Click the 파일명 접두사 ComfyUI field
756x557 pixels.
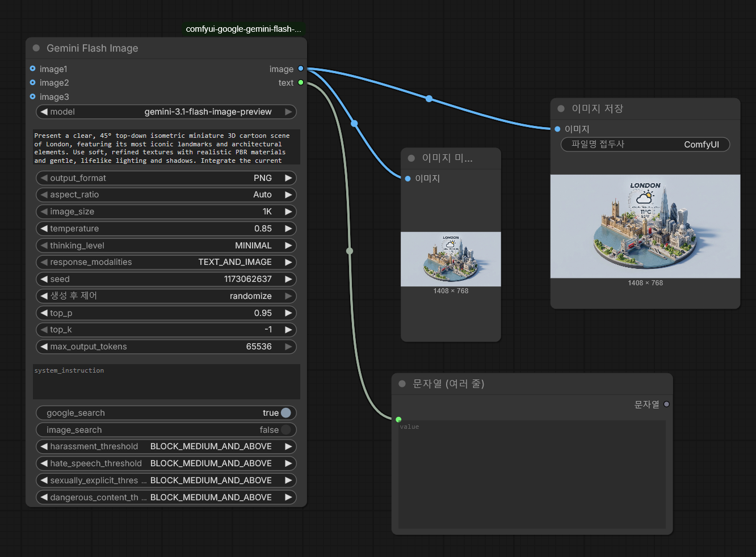[645, 145]
